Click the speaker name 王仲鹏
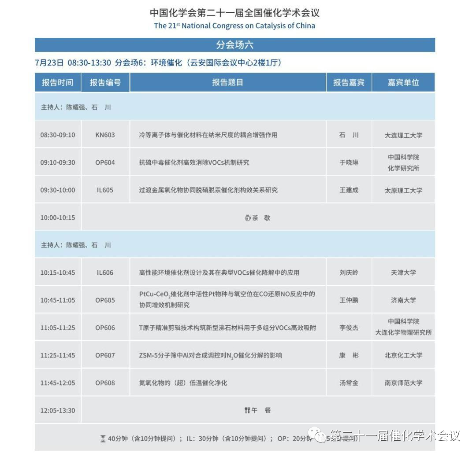The image size is (476, 457). click(x=349, y=300)
